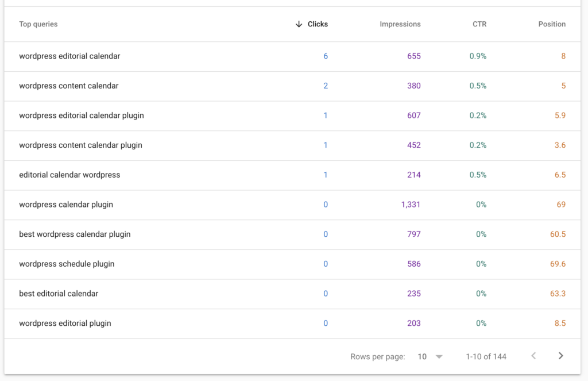
Task: Click position value 3.6
Action: tap(560, 145)
